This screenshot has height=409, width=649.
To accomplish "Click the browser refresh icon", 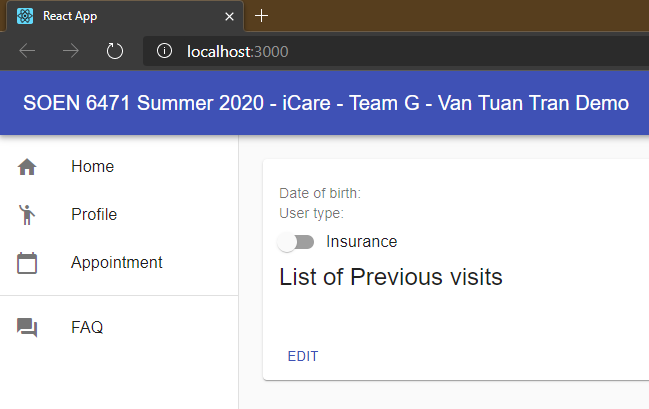I will 115,51.
